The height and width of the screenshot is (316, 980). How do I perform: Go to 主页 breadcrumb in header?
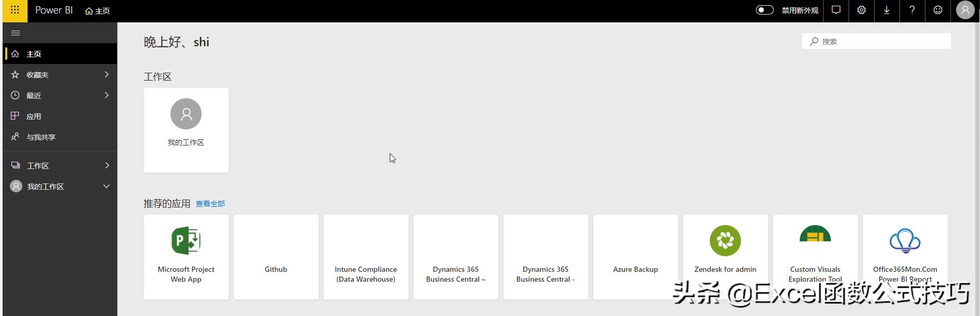[x=98, y=11]
